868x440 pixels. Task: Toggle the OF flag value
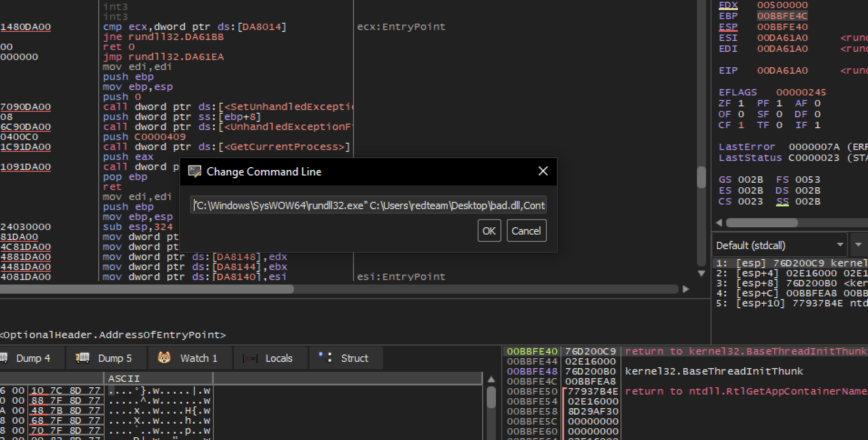click(741, 114)
